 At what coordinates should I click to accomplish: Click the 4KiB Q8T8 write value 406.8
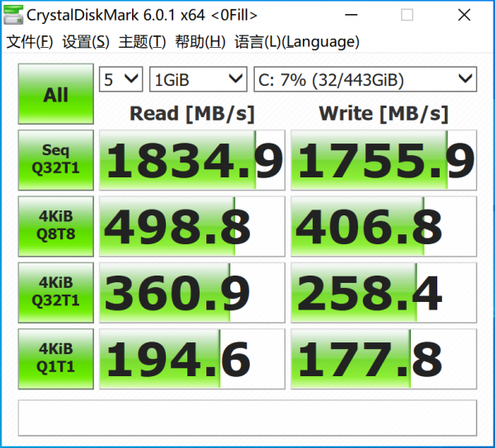[384, 226]
